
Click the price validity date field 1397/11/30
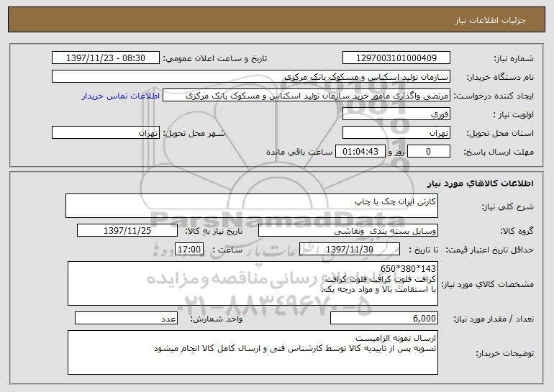pyautogui.click(x=350, y=249)
